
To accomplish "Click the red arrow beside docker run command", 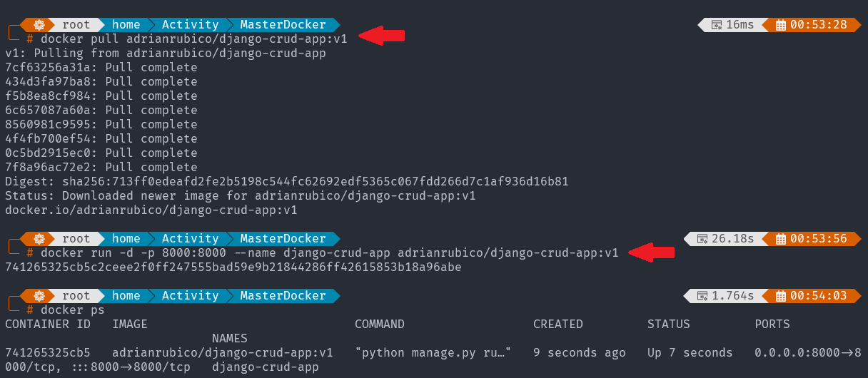I will 651,251.
